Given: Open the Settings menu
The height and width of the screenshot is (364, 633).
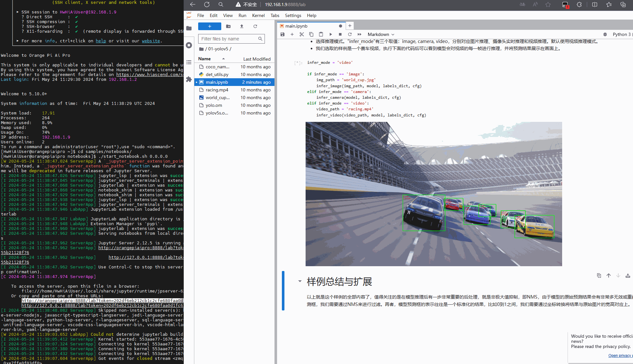Looking at the screenshot, I should [x=293, y=15].
